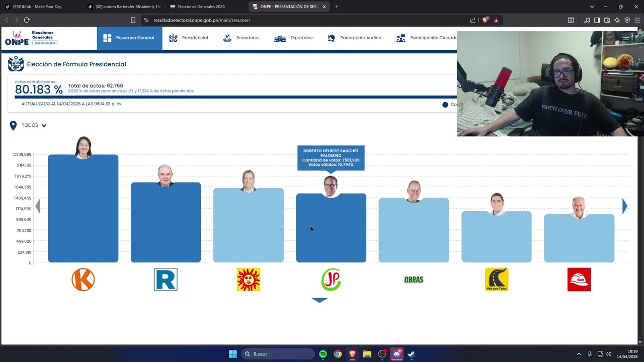Image resolution: width=644 pixels, height=362 pixels.
Task: Open Leo AI sparkle icon
Action: point(617,20)
